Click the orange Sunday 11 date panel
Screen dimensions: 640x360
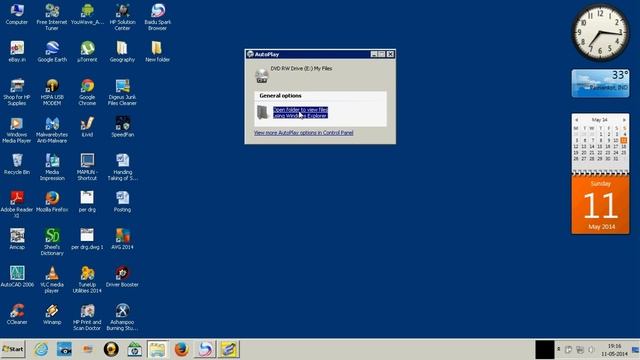(x=600, y=204)
